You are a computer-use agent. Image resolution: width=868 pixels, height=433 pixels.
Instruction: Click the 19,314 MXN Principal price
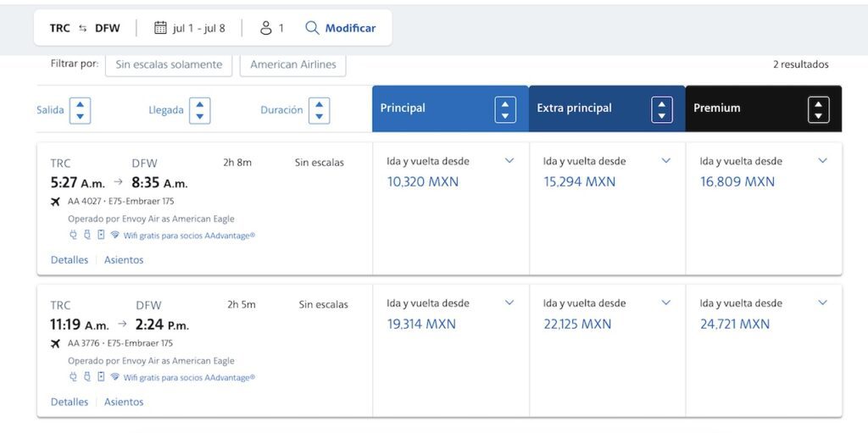click(421, 324)
